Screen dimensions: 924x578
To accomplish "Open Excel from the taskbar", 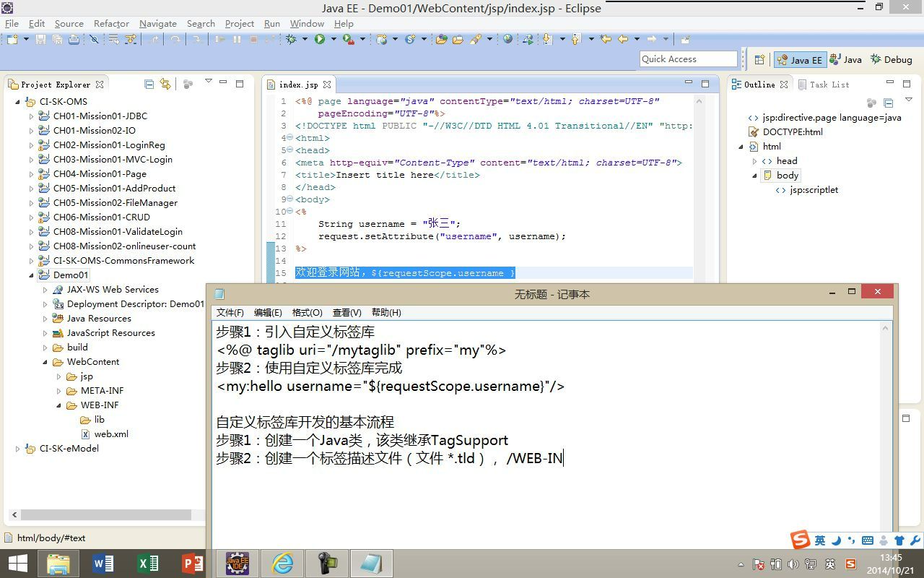I will click(x=148, y=563).
